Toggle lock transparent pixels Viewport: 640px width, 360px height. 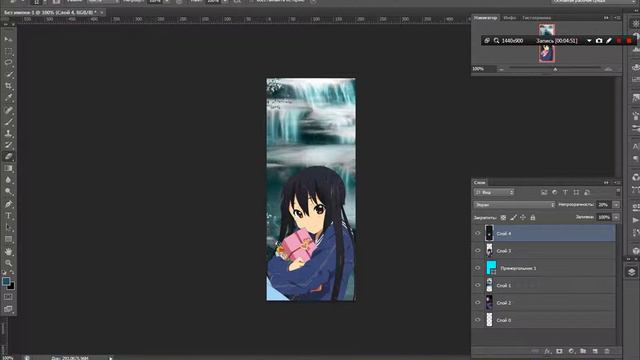tap(503, 218)
